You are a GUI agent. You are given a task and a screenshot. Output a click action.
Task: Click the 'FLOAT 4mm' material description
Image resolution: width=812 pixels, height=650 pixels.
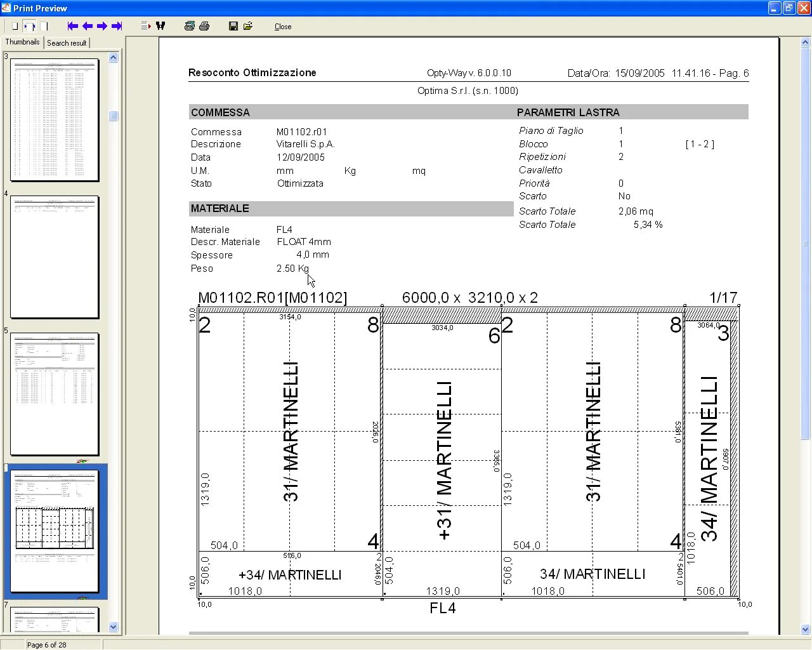point(304,242)
